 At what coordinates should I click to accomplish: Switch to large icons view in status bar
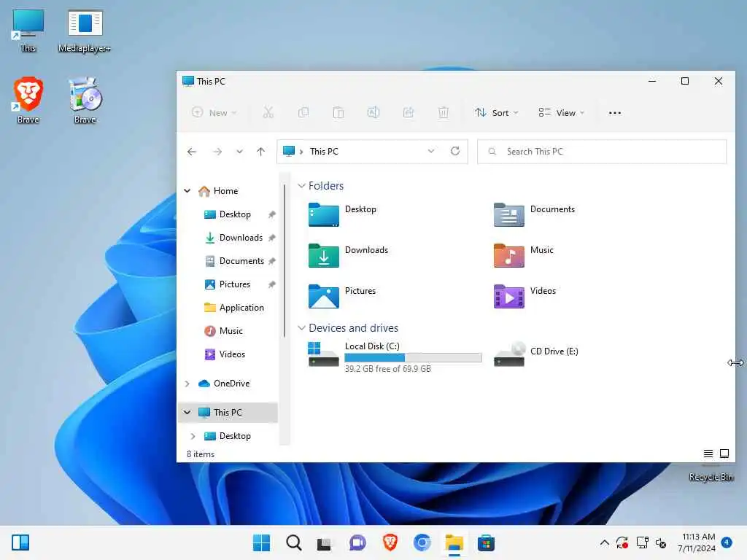[724, 454]
